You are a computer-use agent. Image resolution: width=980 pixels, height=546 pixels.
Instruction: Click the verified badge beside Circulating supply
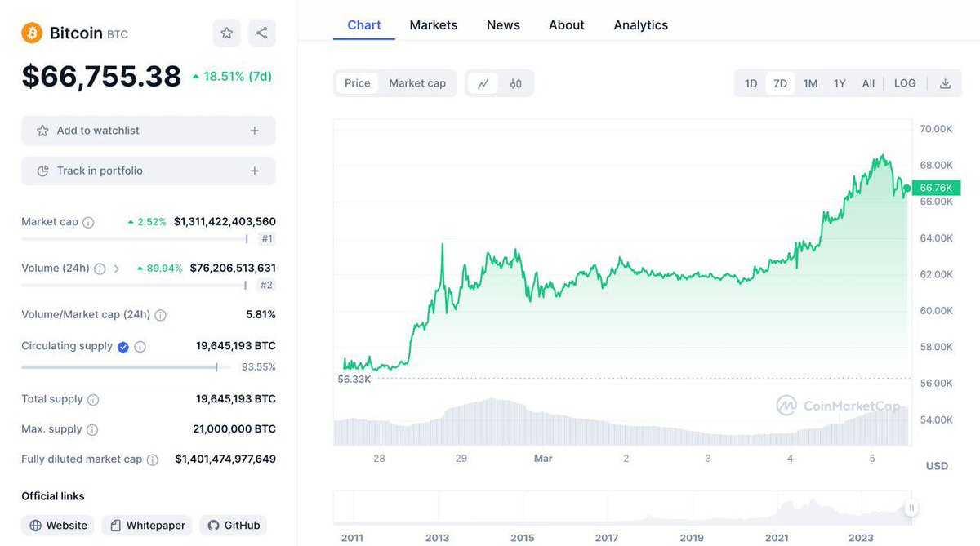click(x=123, y=347)
